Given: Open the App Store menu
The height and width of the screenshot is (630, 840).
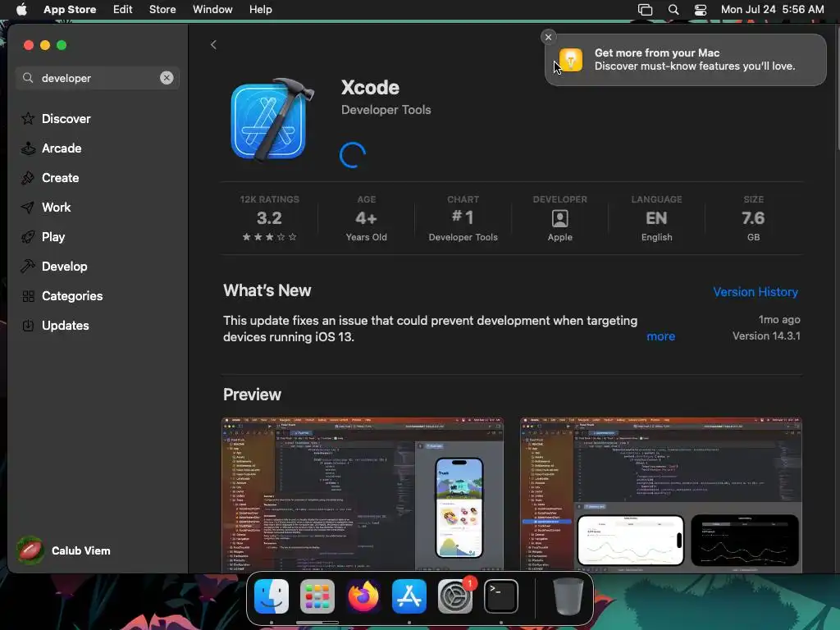Looking at the screenshot, I should [x=70, y=10].
